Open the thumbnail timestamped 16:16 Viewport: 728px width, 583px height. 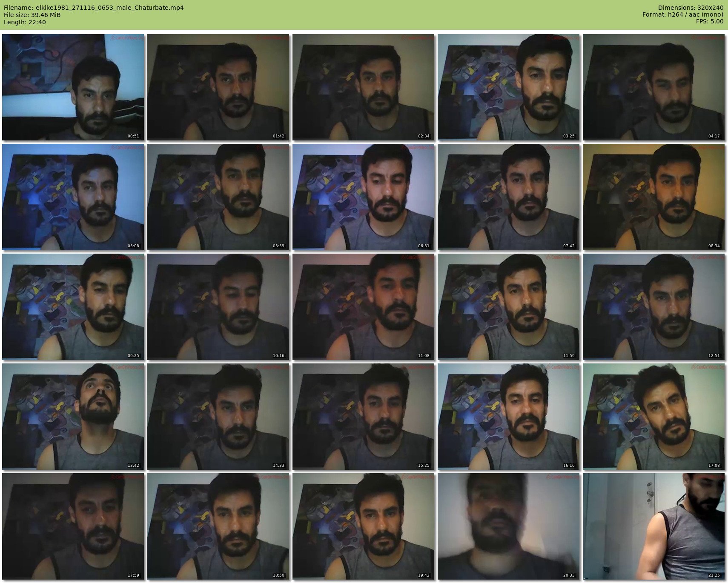(x=508, y=417)
